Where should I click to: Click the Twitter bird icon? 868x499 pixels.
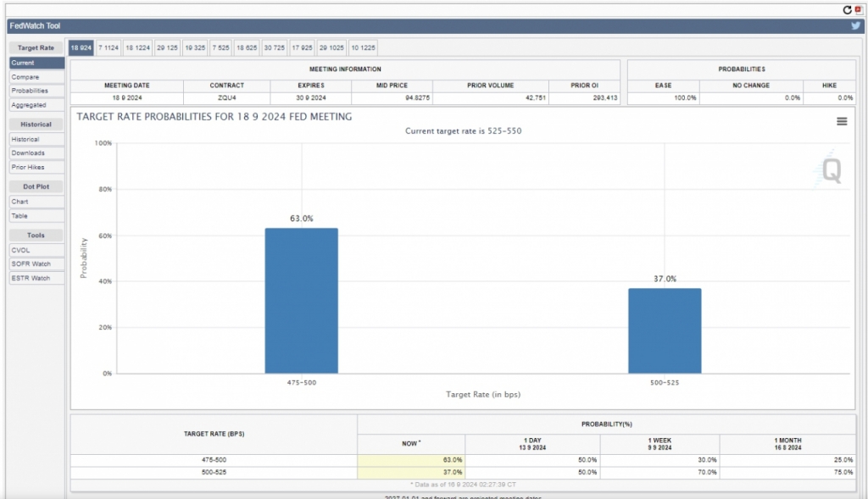[x=856, y=26]
